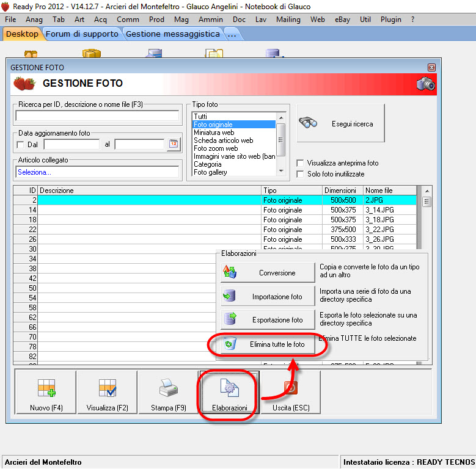Viewport: 476px width, 469px height.
Task: Select Foto zoom web photo type
Action: coord(234,148)
